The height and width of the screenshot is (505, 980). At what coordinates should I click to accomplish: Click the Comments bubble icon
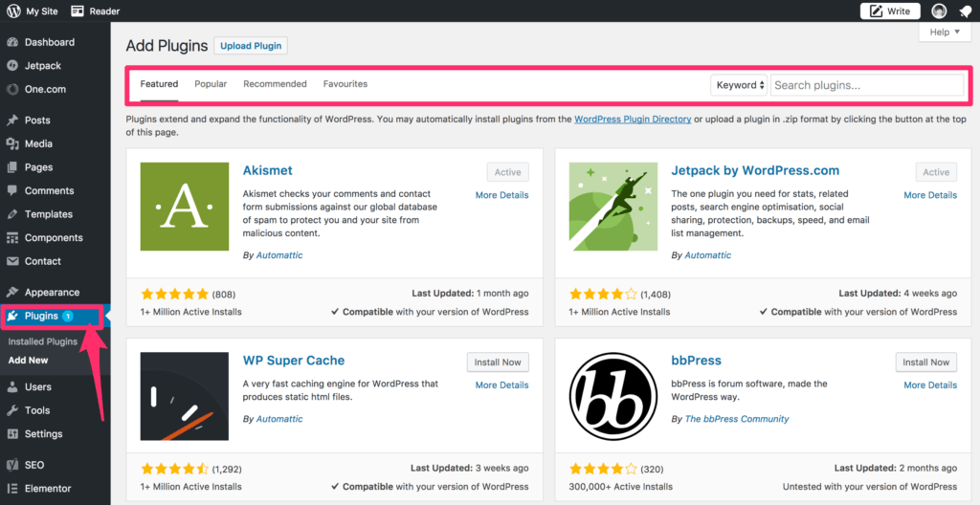coord(11,190)
